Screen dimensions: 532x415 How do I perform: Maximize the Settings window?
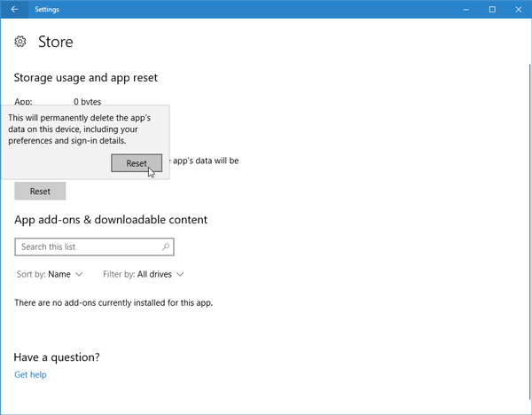[492, 9]
